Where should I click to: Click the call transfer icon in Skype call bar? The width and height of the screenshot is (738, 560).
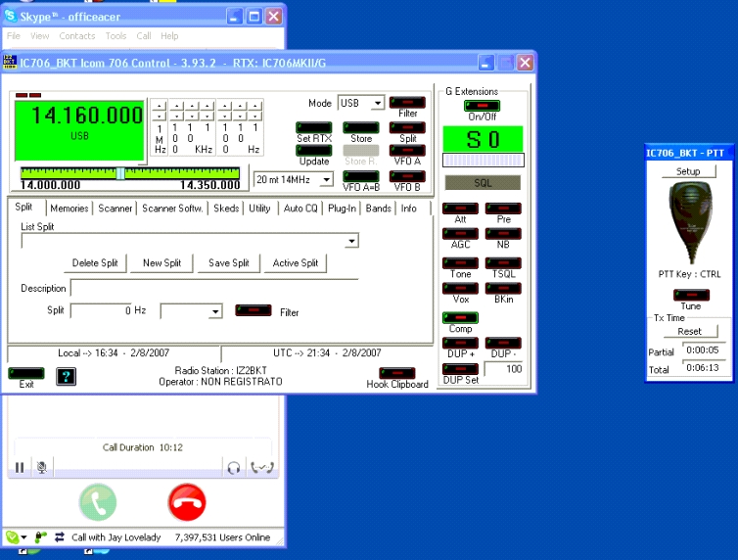(262, 467)
